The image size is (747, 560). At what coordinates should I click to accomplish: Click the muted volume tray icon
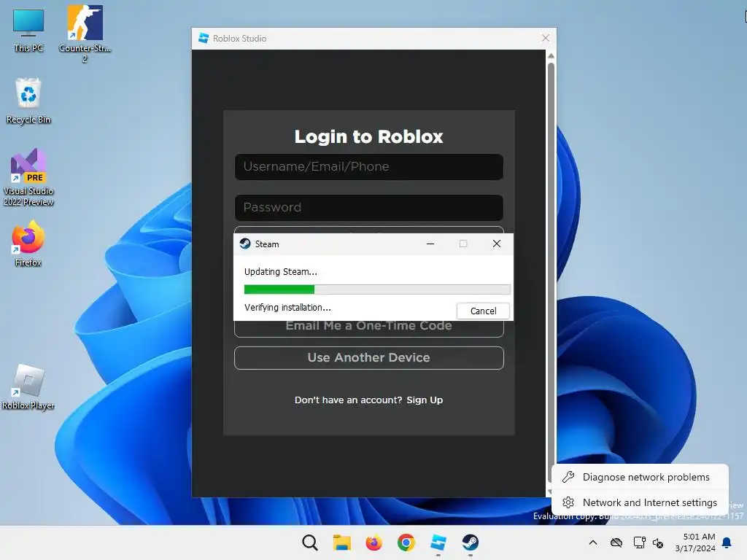[x=658, y=542]
